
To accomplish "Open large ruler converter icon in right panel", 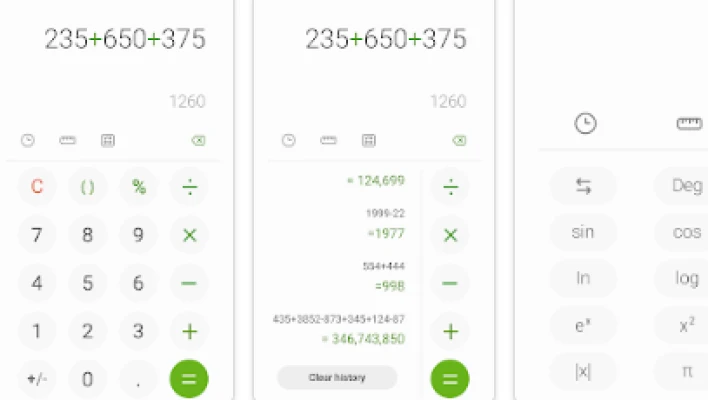I will click(689, 123).
